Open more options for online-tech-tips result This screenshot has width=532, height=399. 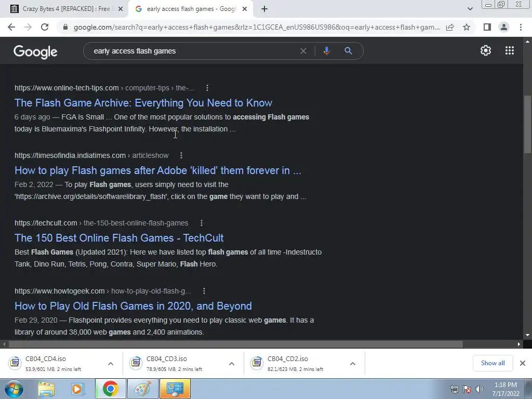tap(207, 88)
